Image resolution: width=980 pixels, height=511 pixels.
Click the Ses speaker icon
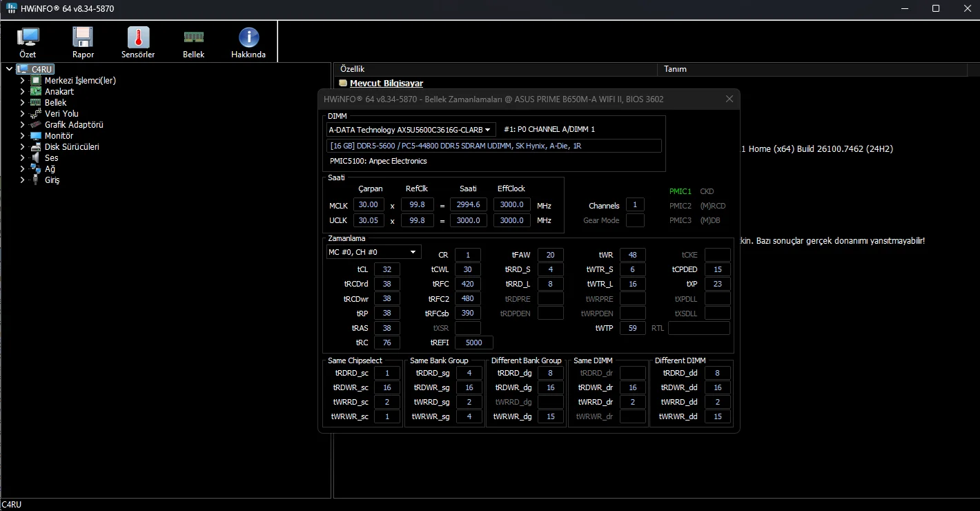click(x=36, y=157)
